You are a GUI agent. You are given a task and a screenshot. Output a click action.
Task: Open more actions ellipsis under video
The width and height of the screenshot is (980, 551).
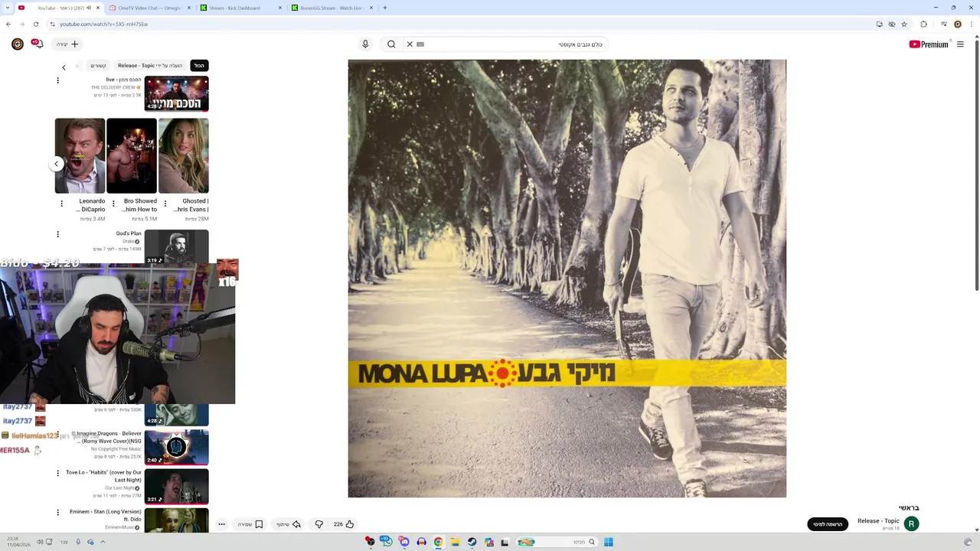(222, 524)
